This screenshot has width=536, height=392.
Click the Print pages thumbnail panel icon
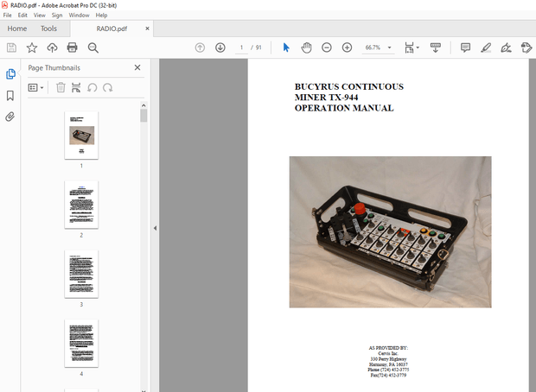click(x=76, y=87)
